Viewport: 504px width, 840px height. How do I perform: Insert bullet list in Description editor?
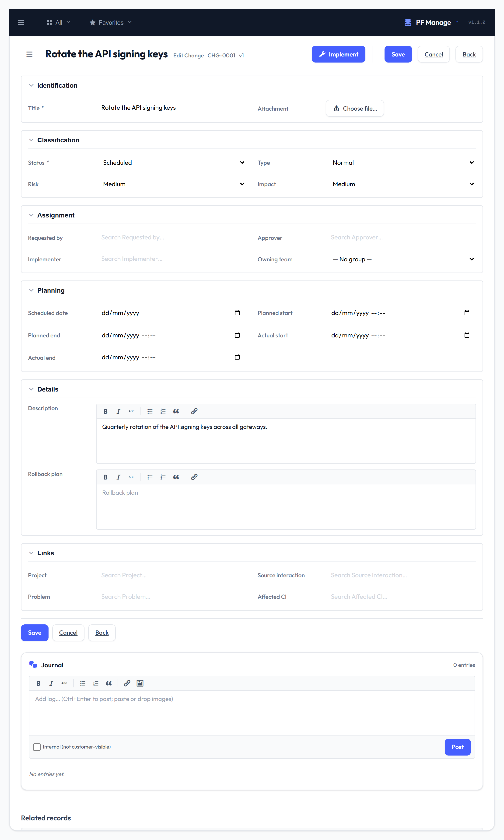(150, 411)
